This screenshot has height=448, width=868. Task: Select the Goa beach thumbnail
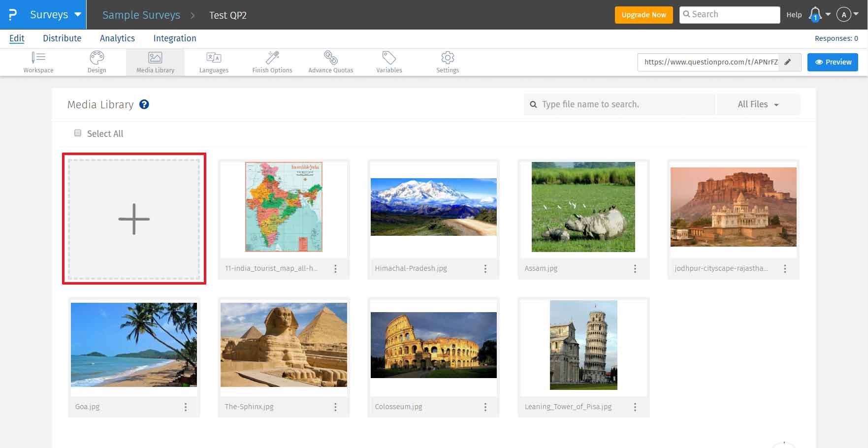(134, 345)
